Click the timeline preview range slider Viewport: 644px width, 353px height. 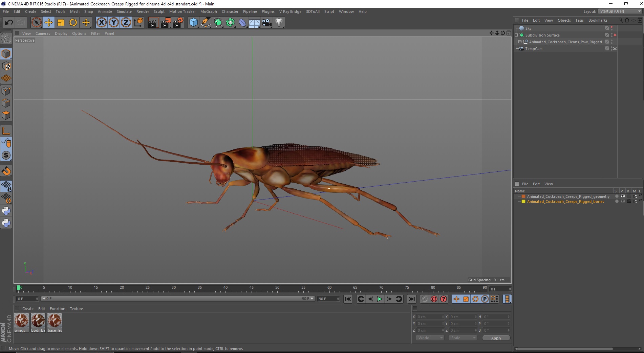[178, 299]
